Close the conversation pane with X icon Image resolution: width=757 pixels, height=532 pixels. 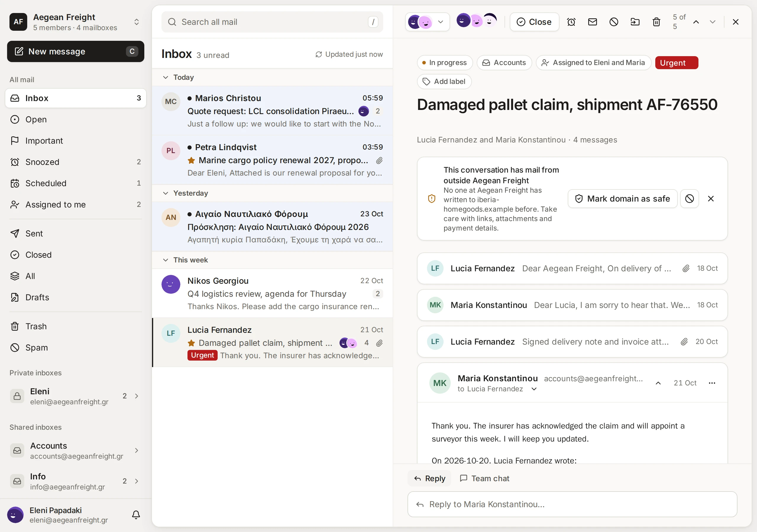736,22
